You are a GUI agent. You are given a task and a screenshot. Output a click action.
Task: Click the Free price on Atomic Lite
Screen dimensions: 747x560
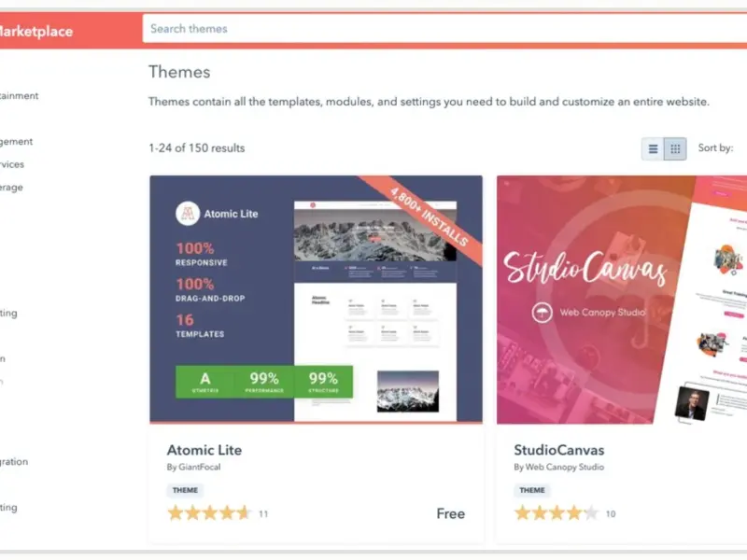click(x=451, y=513)
